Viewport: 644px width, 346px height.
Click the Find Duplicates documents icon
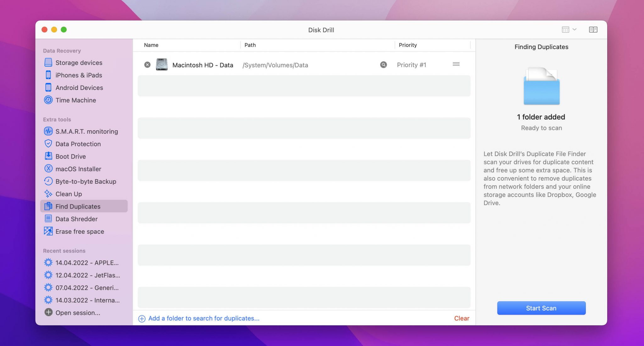(48, 206)
